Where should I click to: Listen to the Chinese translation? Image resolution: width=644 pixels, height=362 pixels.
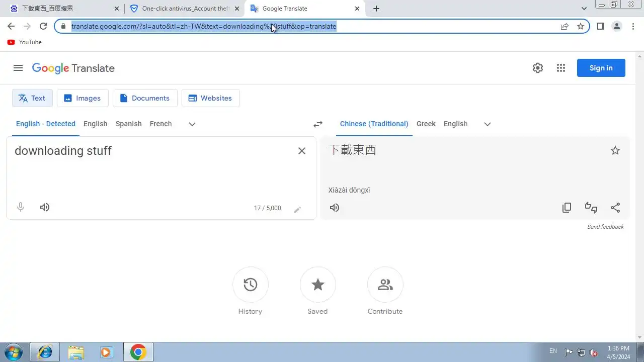pyautogui.click(x=335, y=208)
